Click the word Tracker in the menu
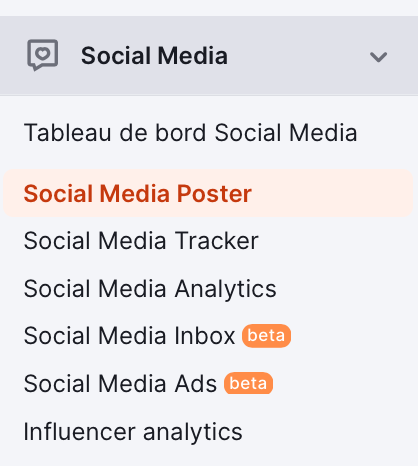 point(217,241)
